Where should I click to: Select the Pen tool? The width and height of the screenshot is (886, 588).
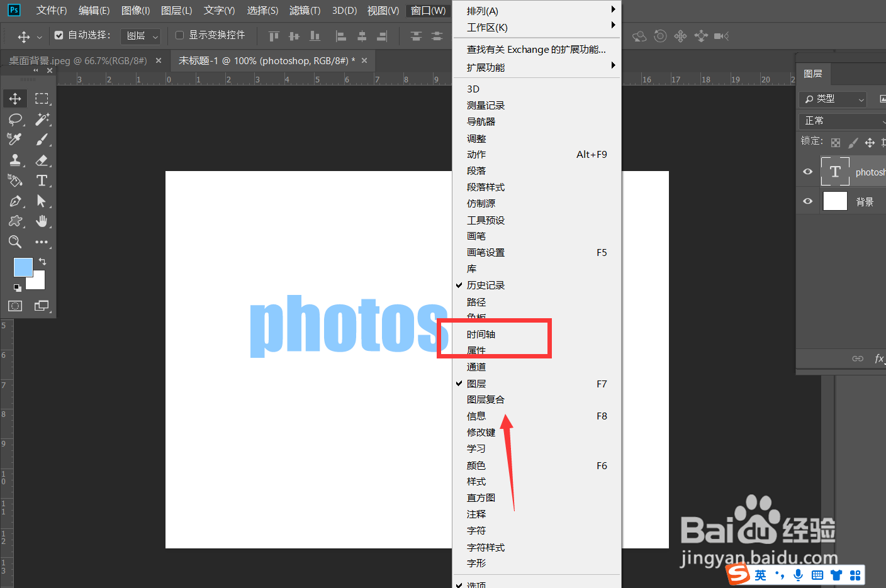(x=15, y=201)
